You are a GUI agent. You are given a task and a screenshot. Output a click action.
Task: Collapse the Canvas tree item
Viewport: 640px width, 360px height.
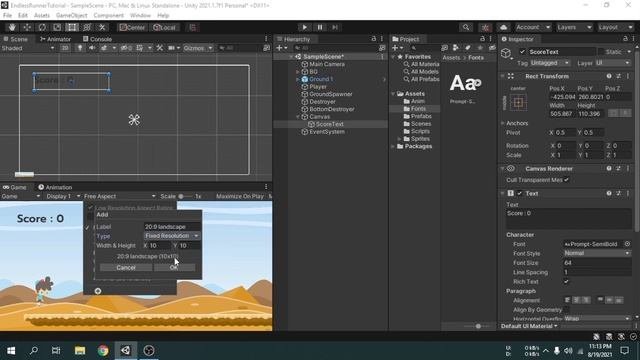(298, 117)
